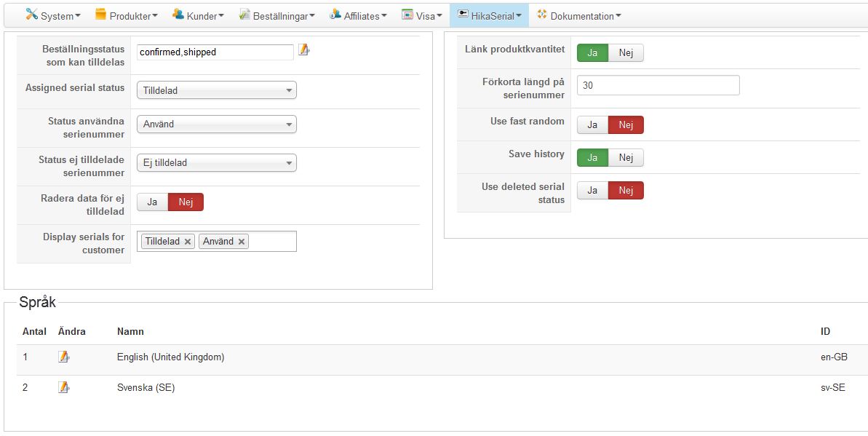Open the Assigned serial status dropdown
868x436 pixels.
[216, 90]
